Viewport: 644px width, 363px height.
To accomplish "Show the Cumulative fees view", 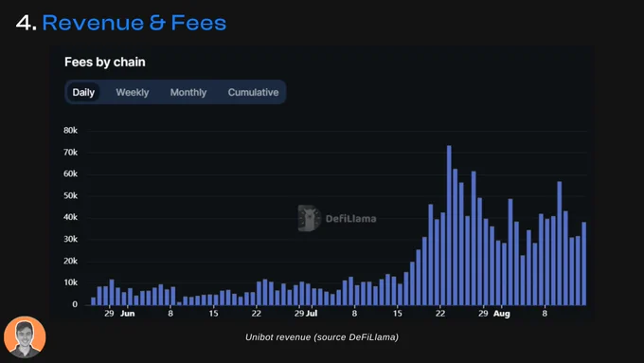I will pos(253,92).
